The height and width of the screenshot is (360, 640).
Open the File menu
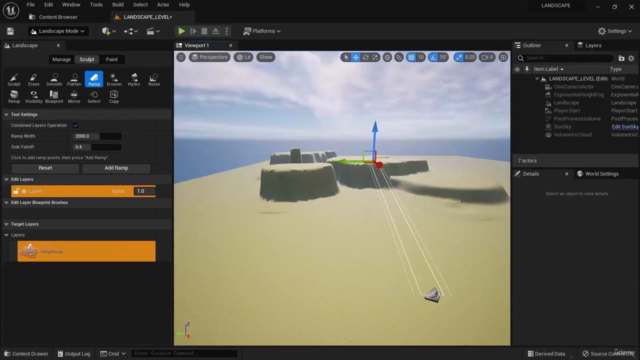[x=31, y=5]
